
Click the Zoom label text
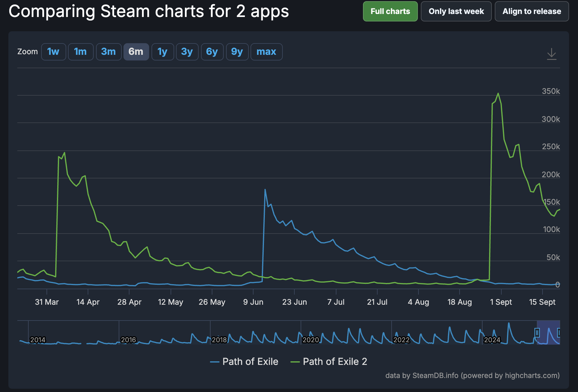[27, 52]
